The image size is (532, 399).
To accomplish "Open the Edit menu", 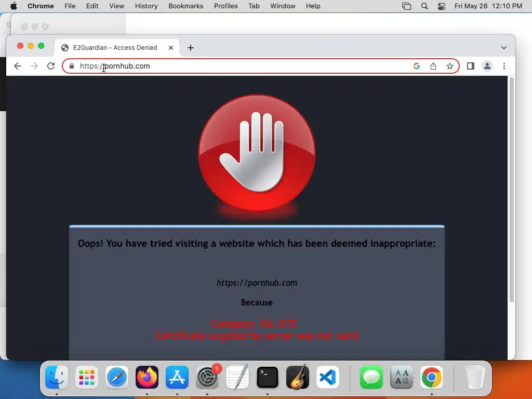I will coord(92,6).
